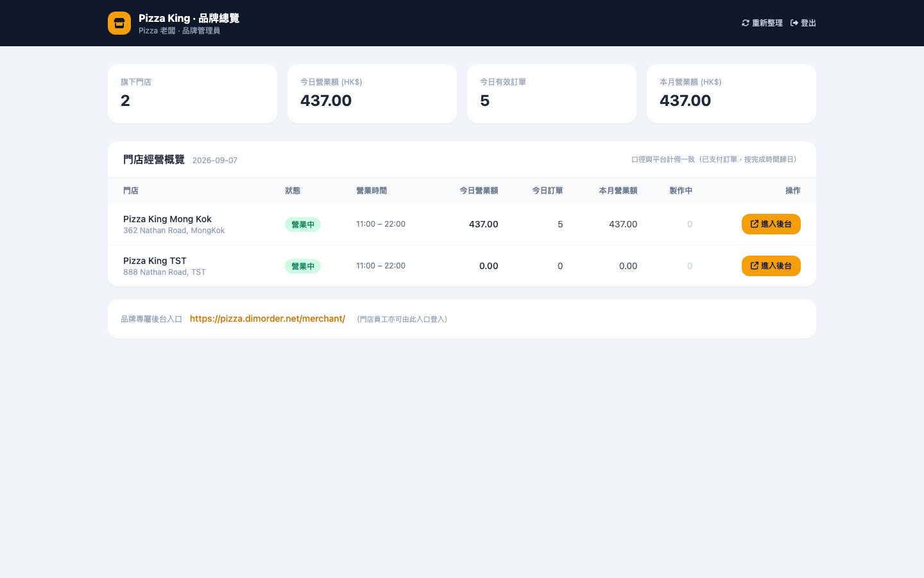Select the Pizza King TST store name
The image size is (924, 578).
pyautogui.click(x=155, y=261)
